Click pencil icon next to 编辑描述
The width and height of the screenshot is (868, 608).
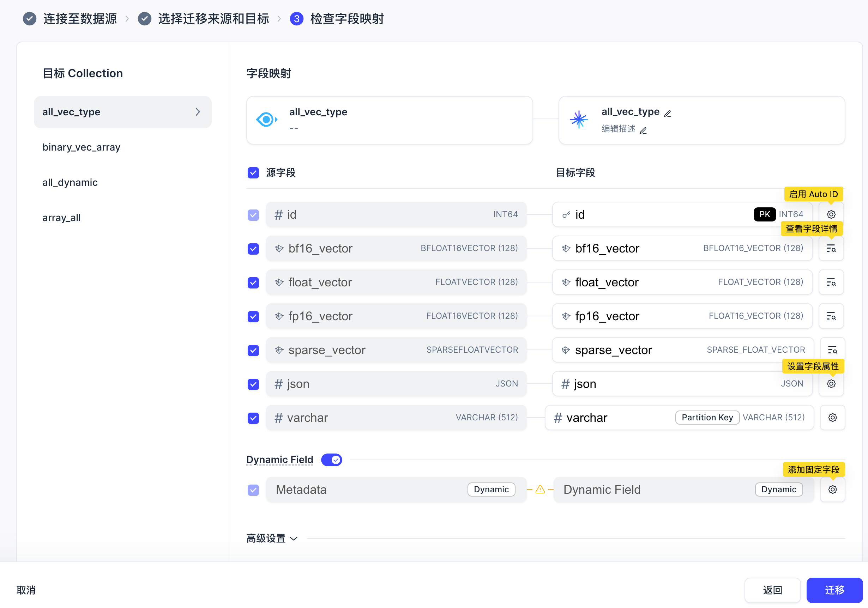(643, 130)
